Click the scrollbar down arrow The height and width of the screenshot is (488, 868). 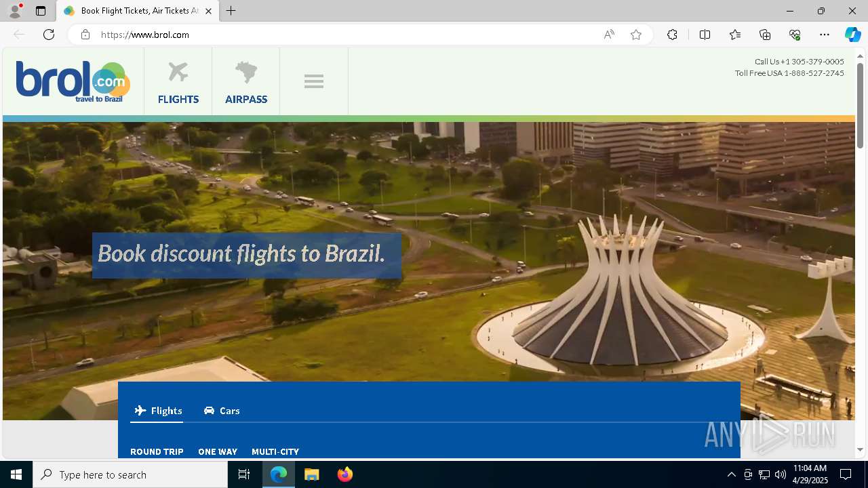(861, 449)
